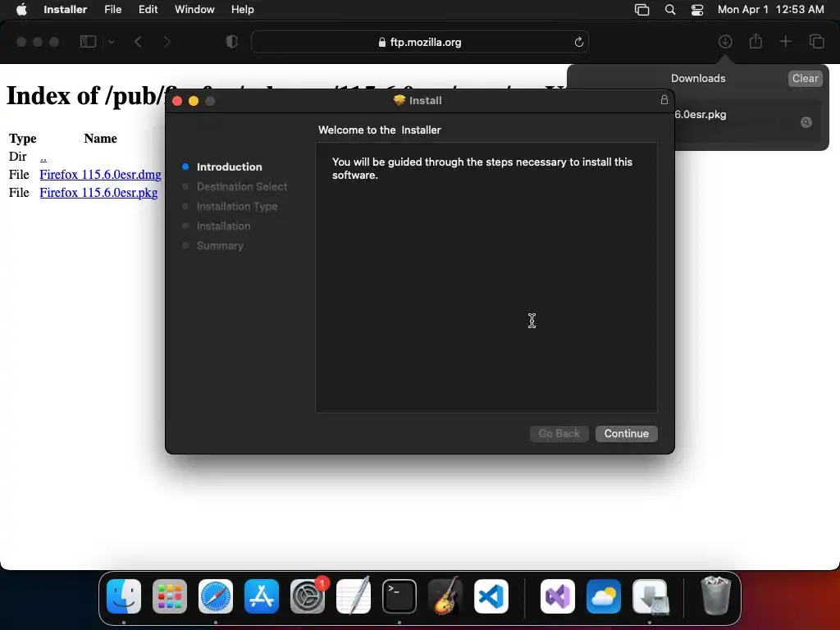Open System Preferences from the Dock

pos(308,596)
